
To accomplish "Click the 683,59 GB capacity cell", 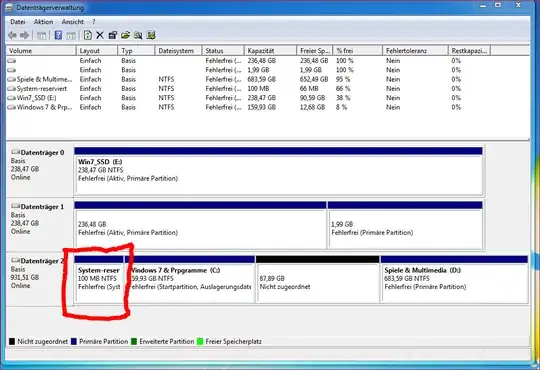I will pos(262,79).
